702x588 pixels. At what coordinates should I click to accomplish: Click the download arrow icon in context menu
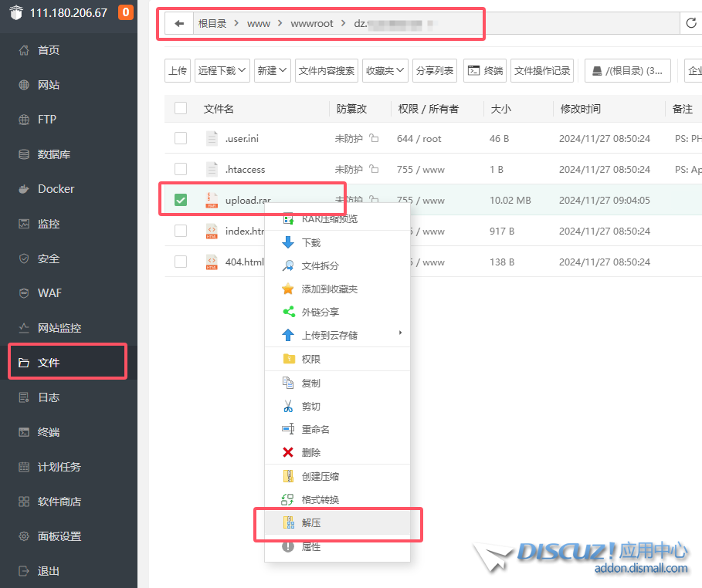tap(288, 242)
